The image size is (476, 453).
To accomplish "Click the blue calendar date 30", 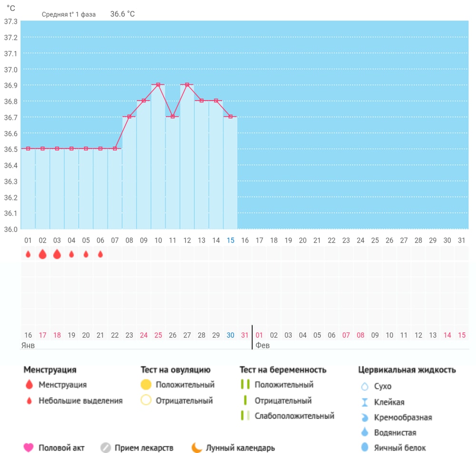I will [230, 335].
